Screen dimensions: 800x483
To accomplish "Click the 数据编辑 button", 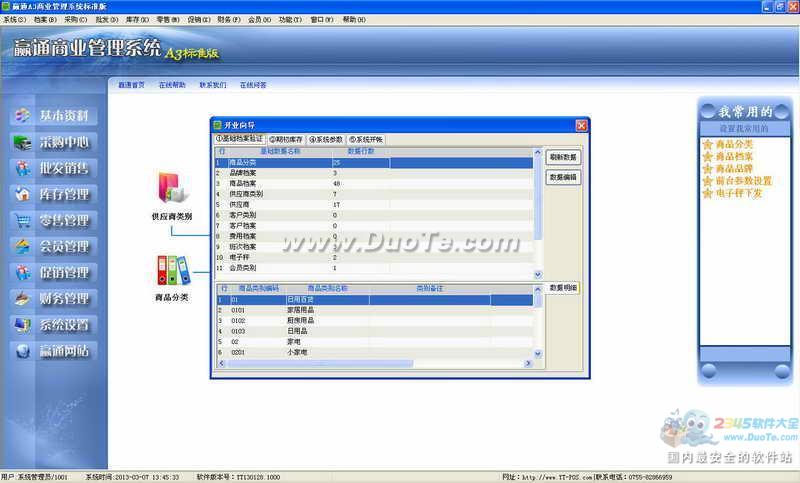I will (563, 177).
